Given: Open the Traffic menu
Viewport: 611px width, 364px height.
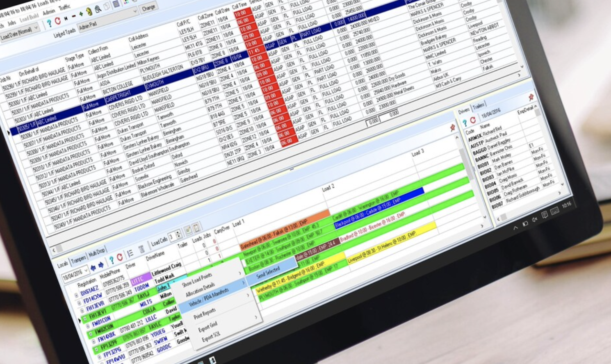Looking at the screenshot, I should [x=64, y=7].
